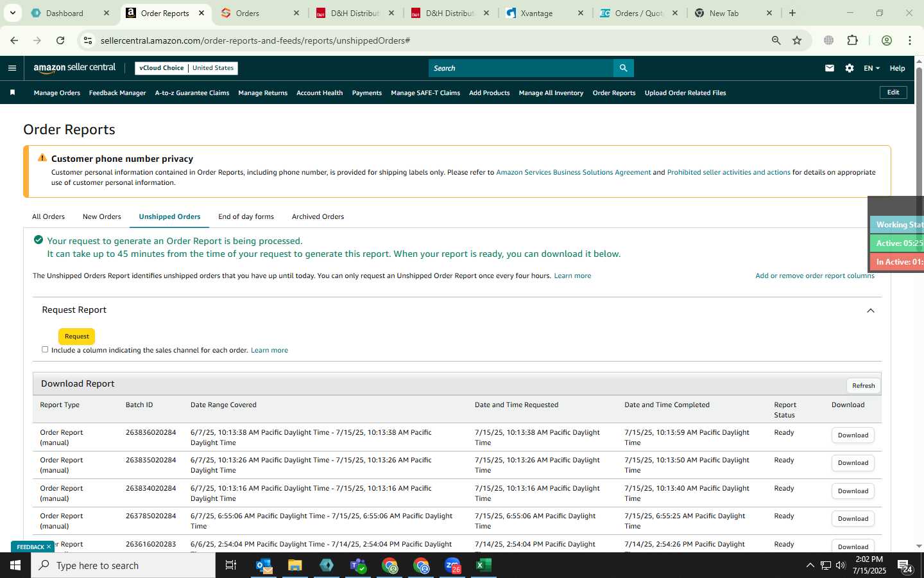Open the EN language dropdown
924x578 pixels.
(871, 68)
